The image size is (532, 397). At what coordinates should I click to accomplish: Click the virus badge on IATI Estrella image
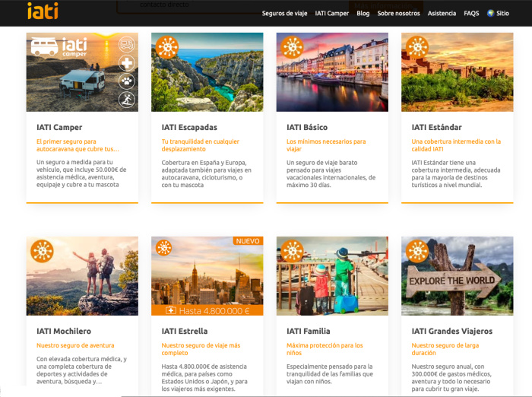[x=164, y=248]
